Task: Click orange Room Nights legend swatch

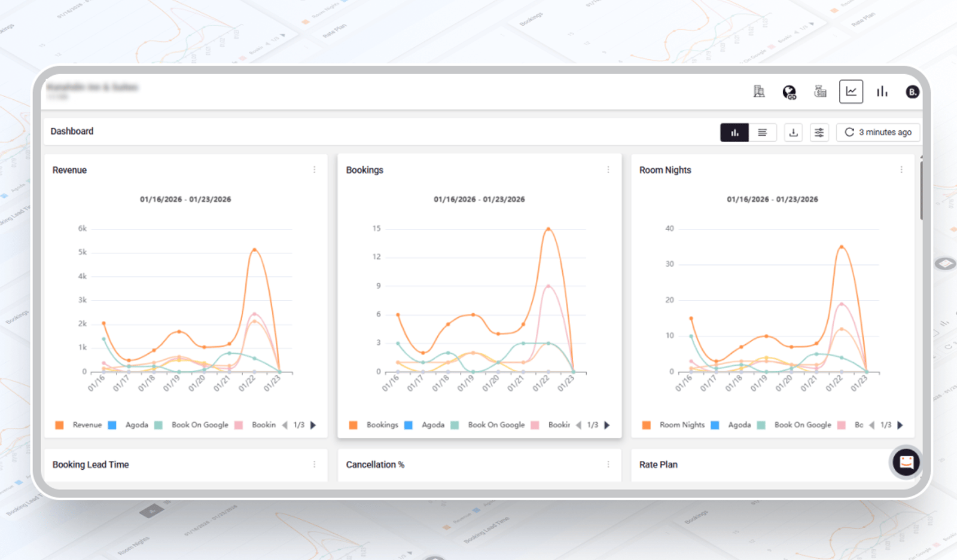Action: click(x=646, y=425)
